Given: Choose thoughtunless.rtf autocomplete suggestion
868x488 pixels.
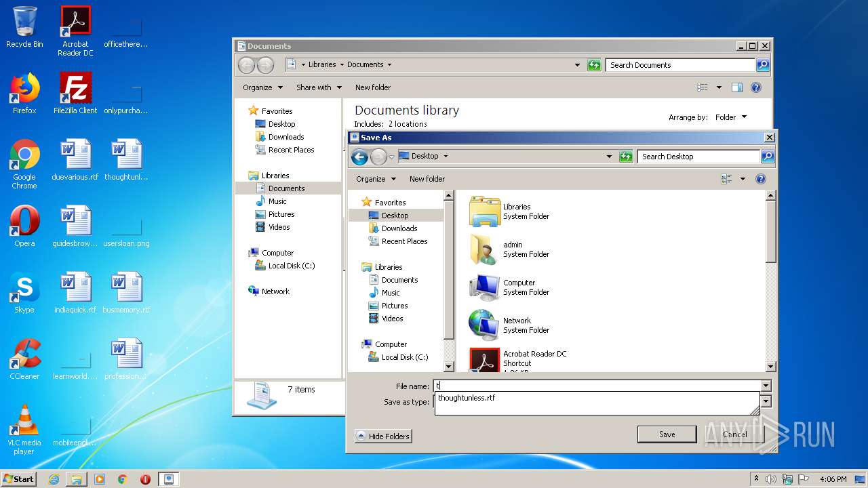Looking at the screenshot, I should click(467, 398).
